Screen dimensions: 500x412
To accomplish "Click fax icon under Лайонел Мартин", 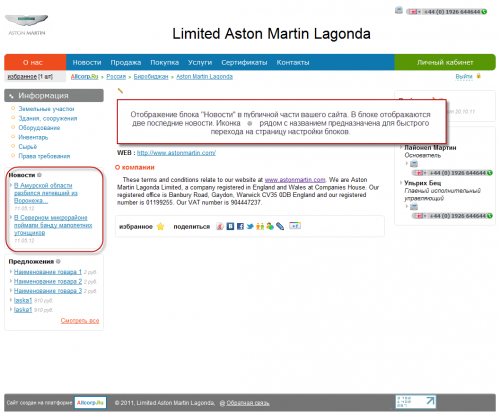I will coord(414,163).
